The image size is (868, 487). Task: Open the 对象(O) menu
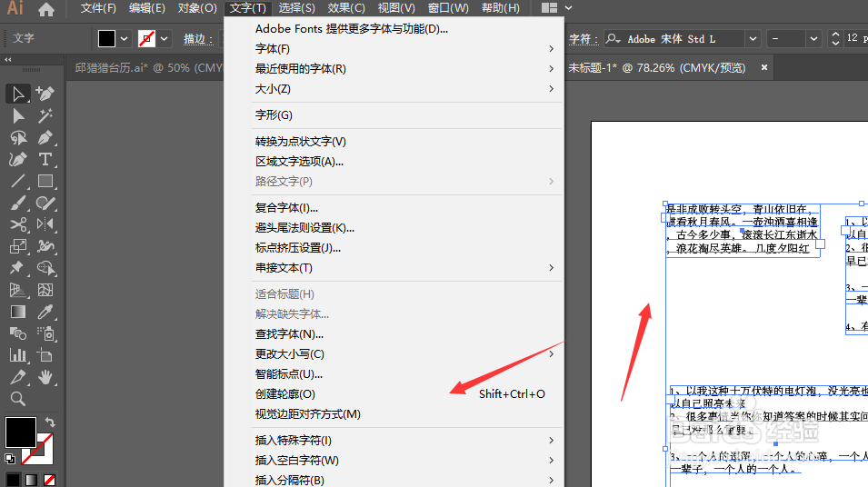click(197, 8)
